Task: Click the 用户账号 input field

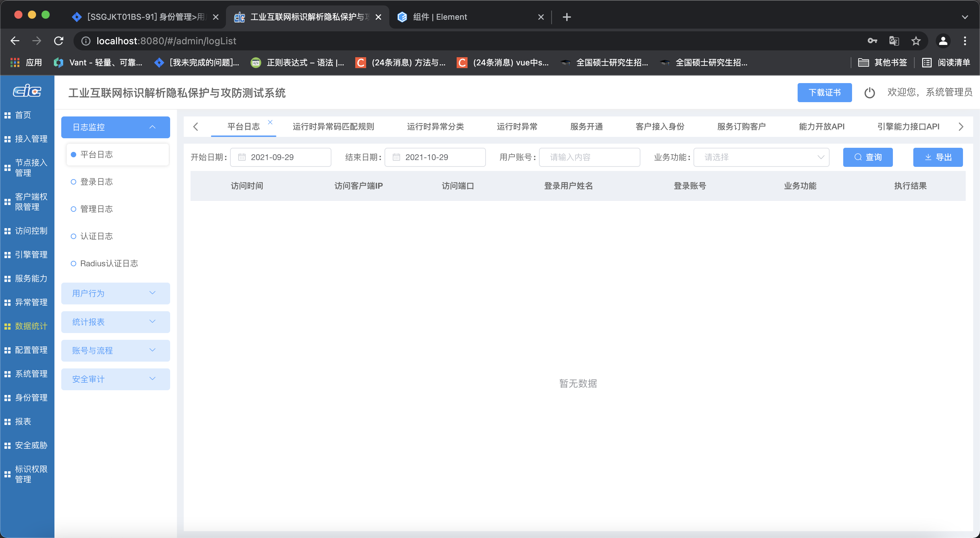Action: point(589,157)
